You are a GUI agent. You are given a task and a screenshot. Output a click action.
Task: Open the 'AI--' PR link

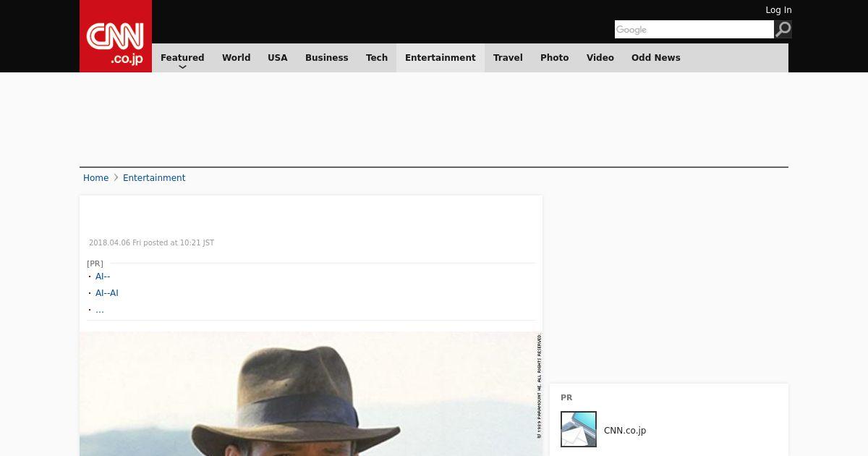click(103, 276)
